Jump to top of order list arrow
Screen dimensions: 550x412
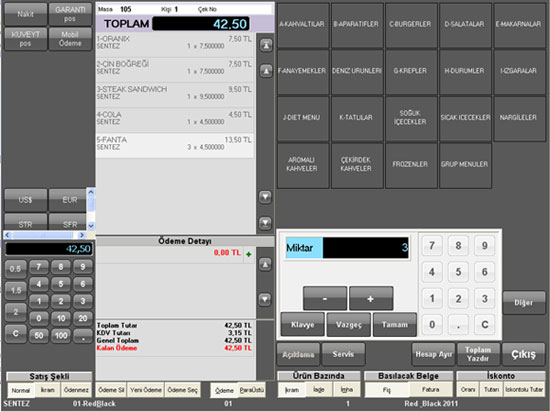point(266,45)
